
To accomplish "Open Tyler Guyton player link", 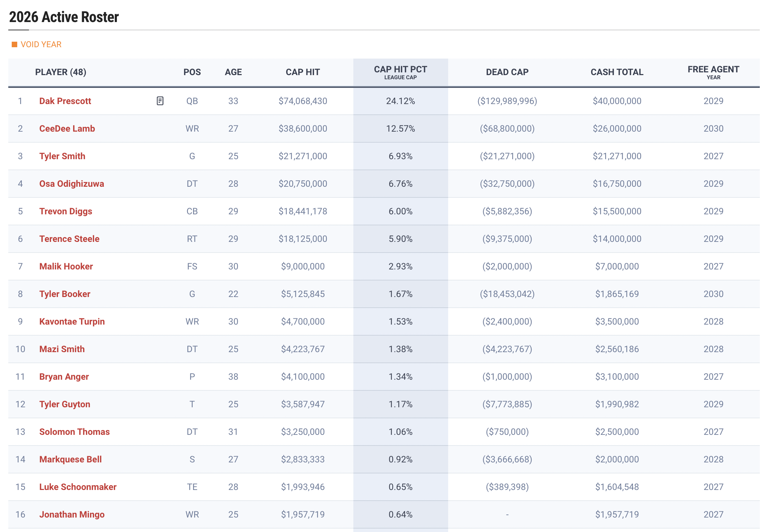I will (65, 404).
